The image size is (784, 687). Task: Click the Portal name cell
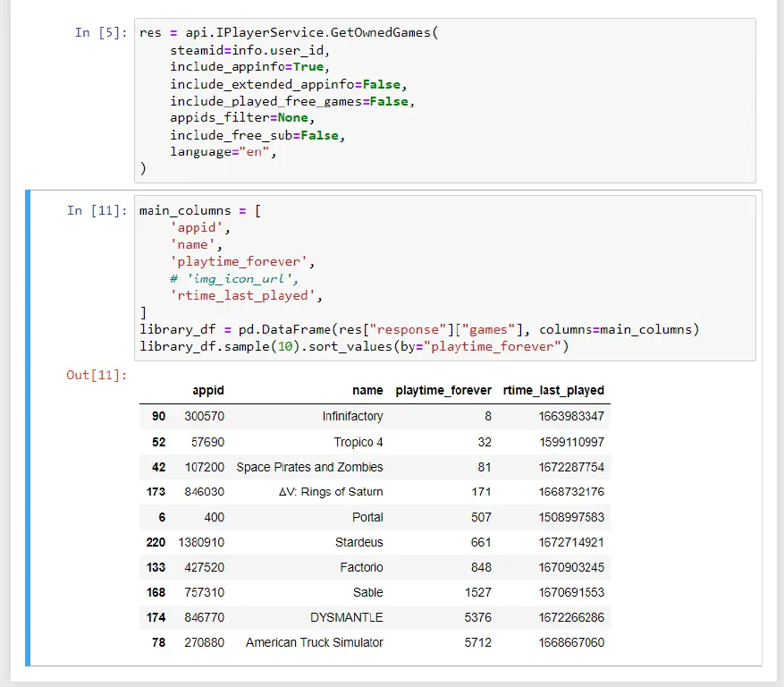(367, 517)
